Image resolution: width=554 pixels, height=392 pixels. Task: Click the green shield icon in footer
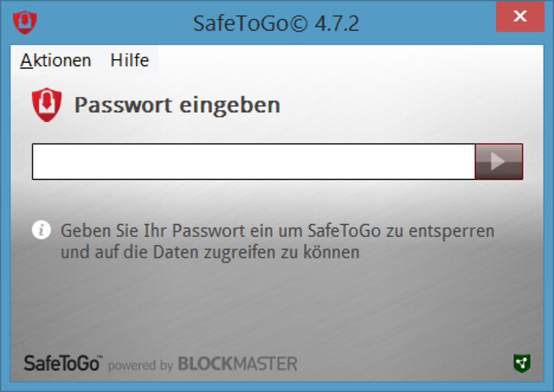[521, 363]
